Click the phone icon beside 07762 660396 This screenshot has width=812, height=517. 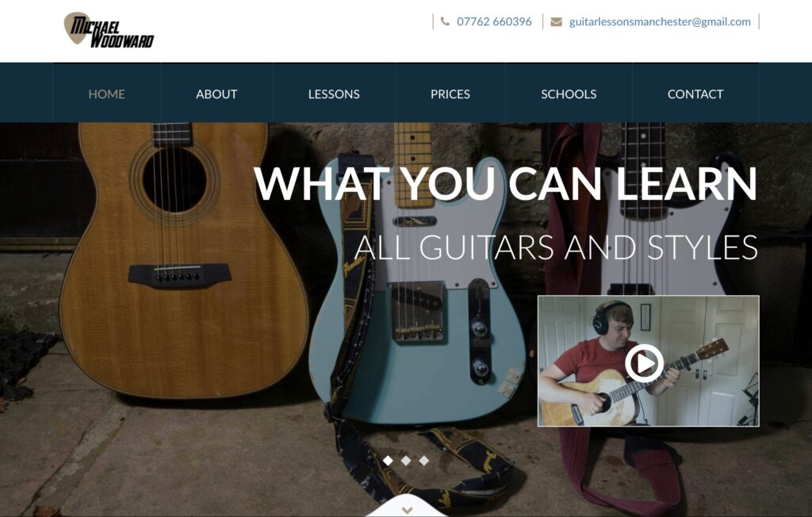(x=445, y=21)
